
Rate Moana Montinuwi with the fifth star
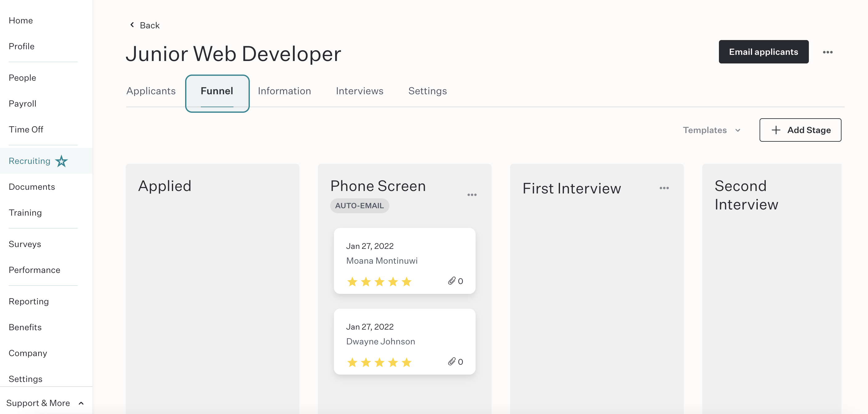[406, 281]
